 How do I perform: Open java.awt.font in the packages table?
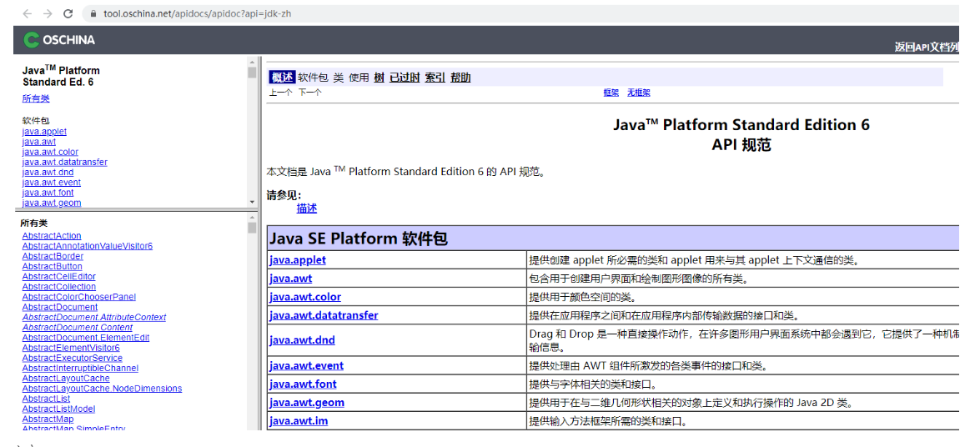tap(303, 384)
